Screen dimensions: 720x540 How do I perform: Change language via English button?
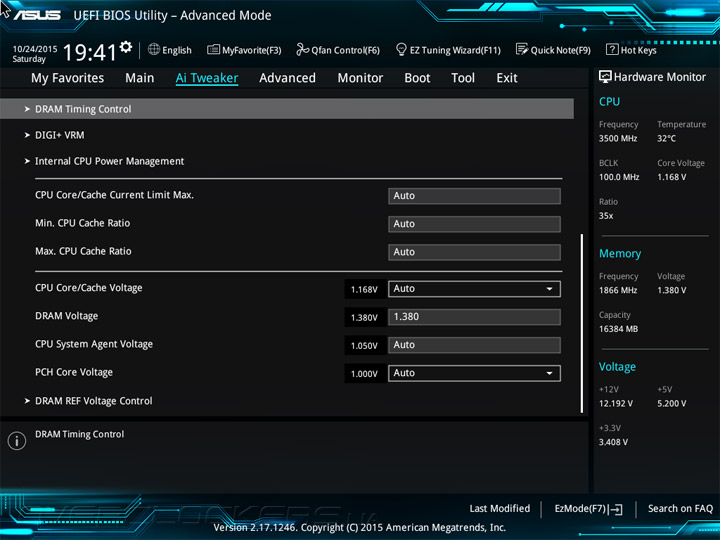(x=170, y=50)
